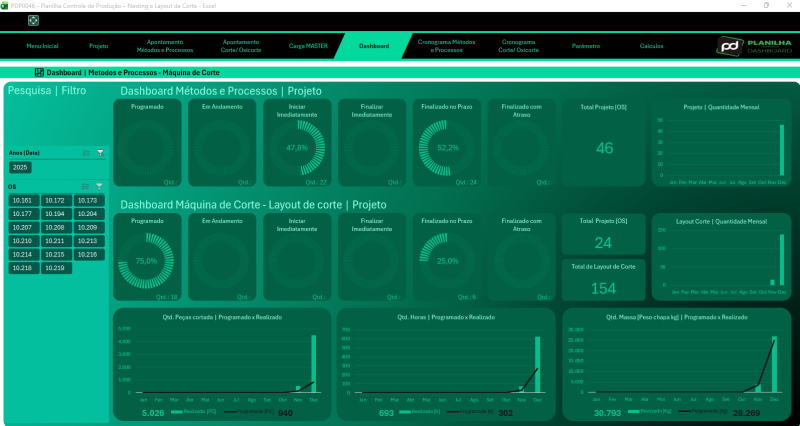Toggle the 2025 year slicer item
The height and width of the screenshot is (426, 800).
click(20, 167)
